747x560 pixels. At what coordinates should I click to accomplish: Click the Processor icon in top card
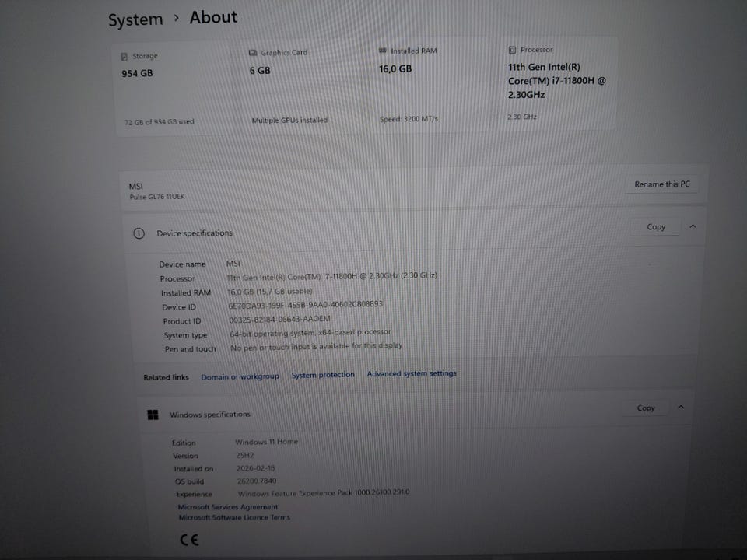point(512,50)
